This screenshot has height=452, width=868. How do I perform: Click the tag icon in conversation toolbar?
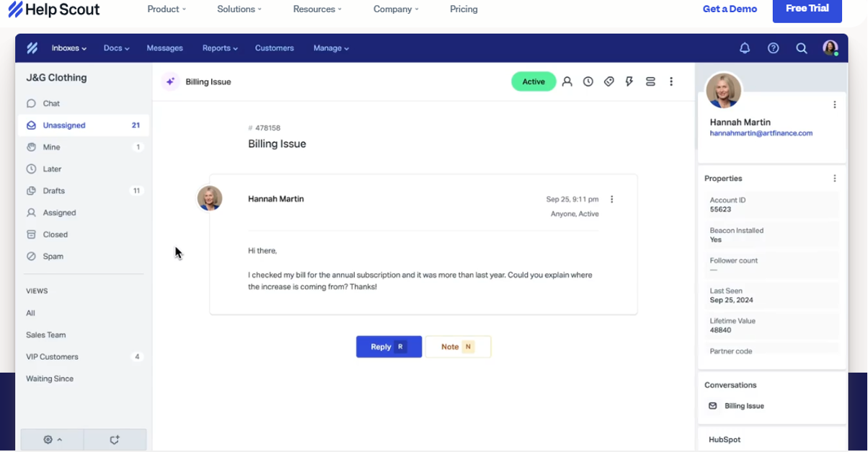[609, 81]
